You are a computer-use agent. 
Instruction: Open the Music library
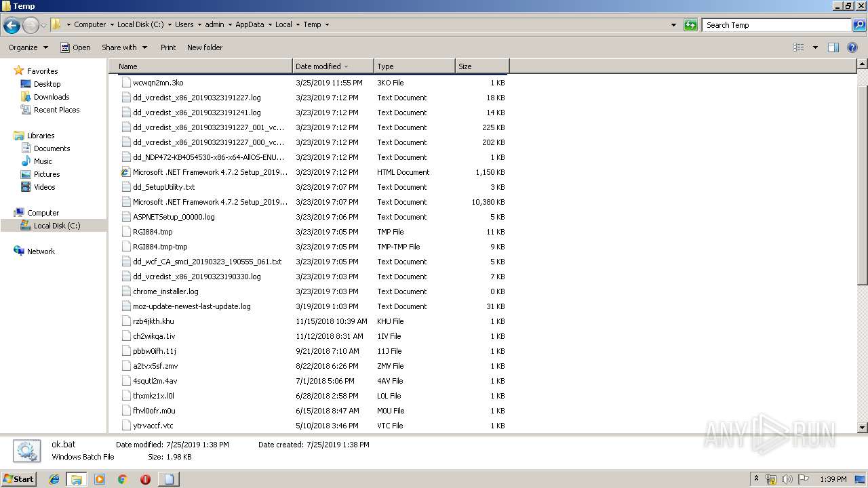tap(43, 161)
